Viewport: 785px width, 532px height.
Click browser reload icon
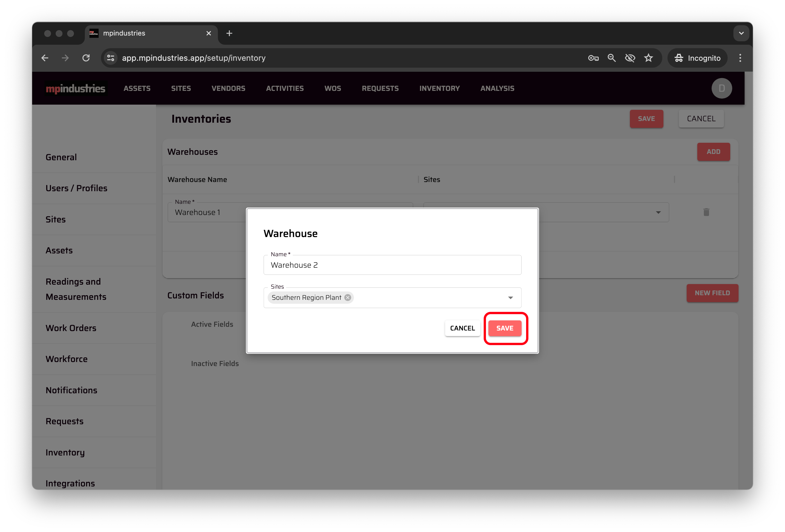pyautogui.click(x=86, y=58)
